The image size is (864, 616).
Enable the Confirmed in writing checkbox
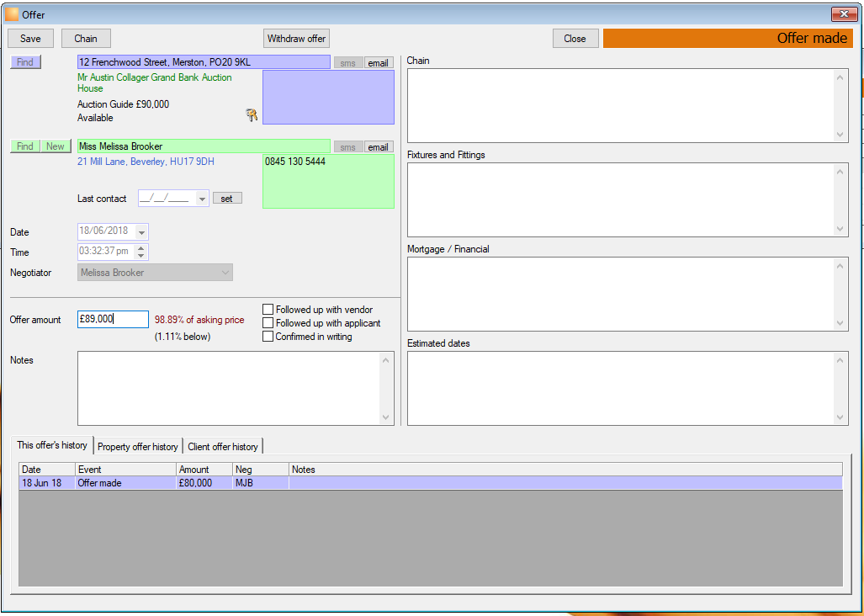pos(268,336)
